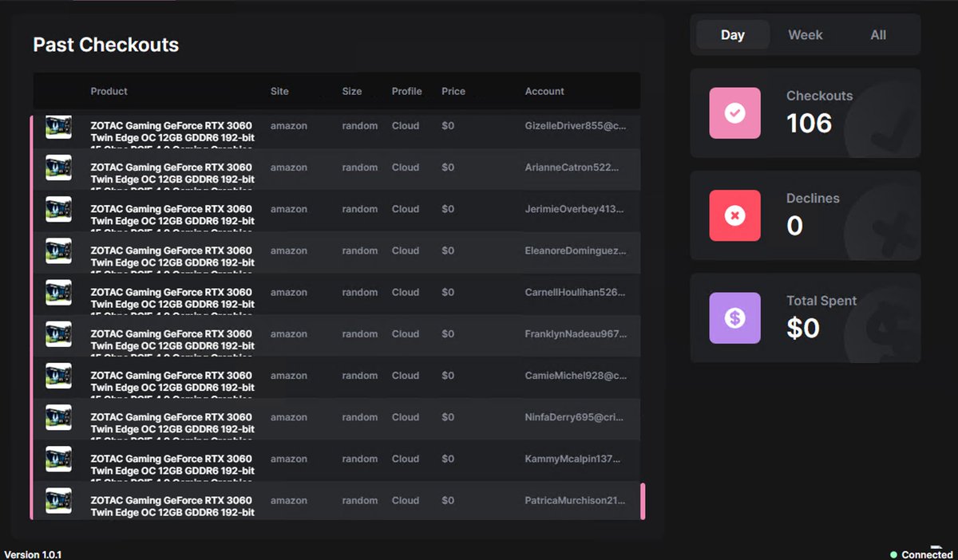
Task: Switch to the All tab
Action: click(x=878, y=34)
